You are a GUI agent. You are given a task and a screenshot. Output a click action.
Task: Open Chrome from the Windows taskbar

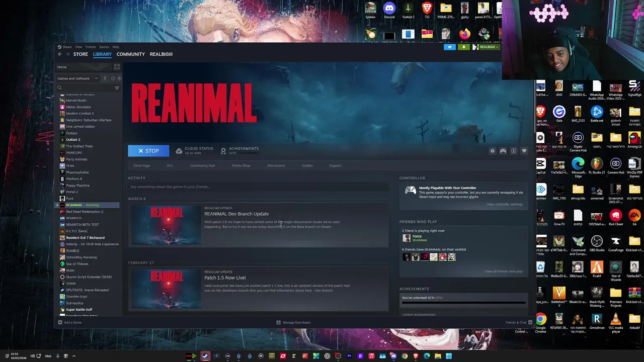[405, 356]
